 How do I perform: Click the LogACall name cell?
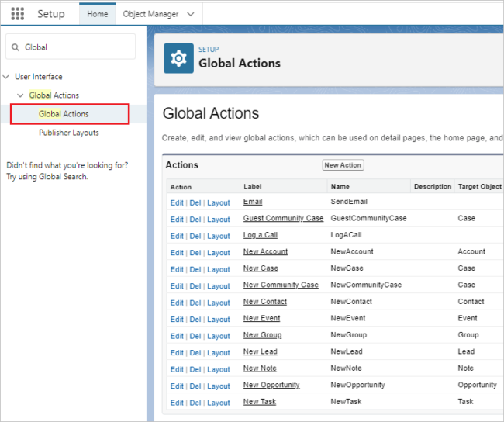[346, 235]
